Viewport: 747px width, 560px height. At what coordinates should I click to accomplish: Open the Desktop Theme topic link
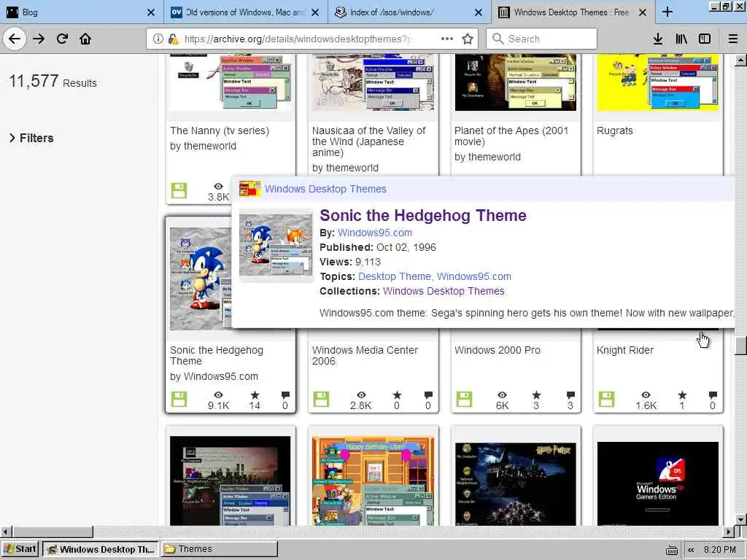[x=395, y=276]
